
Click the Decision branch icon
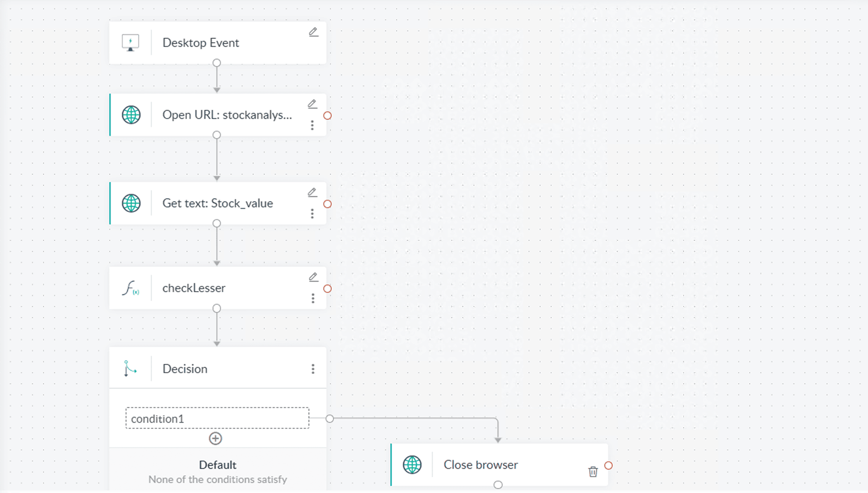(130, 369)
